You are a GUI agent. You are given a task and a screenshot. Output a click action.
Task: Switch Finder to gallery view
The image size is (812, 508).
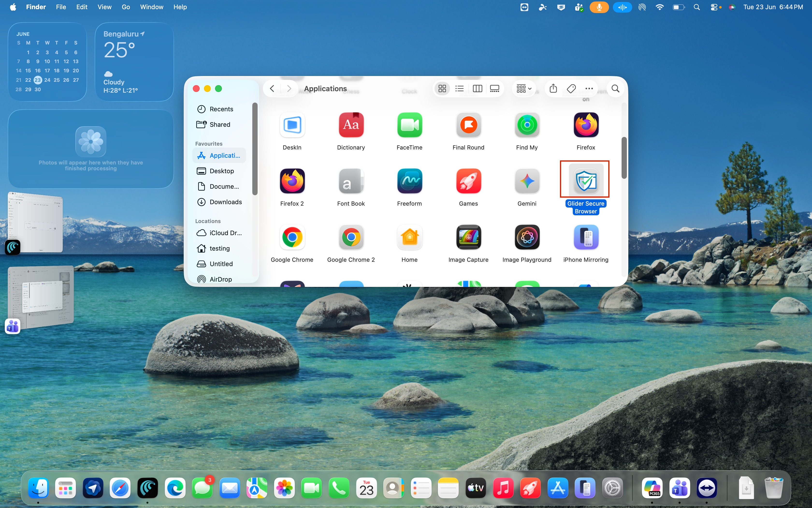click(495, 89)
